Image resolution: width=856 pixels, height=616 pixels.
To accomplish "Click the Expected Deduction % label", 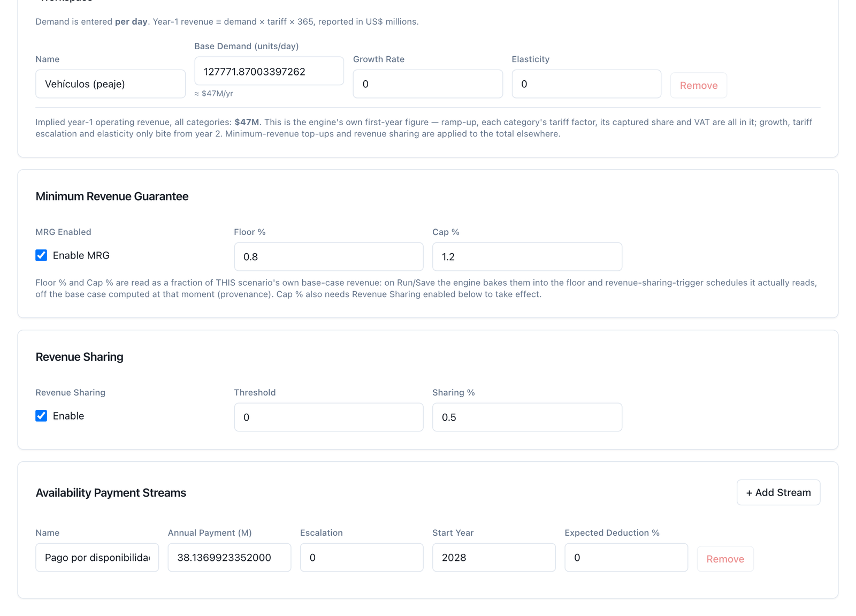I will click(612, 533).
